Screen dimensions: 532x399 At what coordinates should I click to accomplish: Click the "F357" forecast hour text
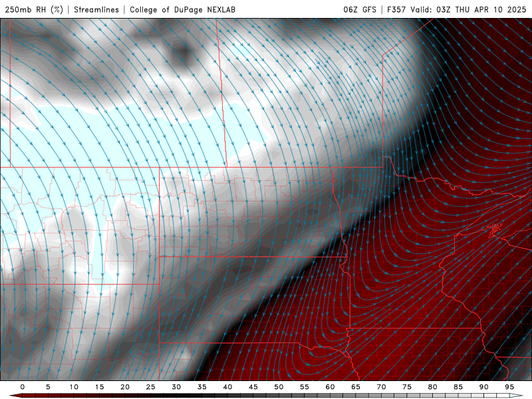(x=396, y=10)
